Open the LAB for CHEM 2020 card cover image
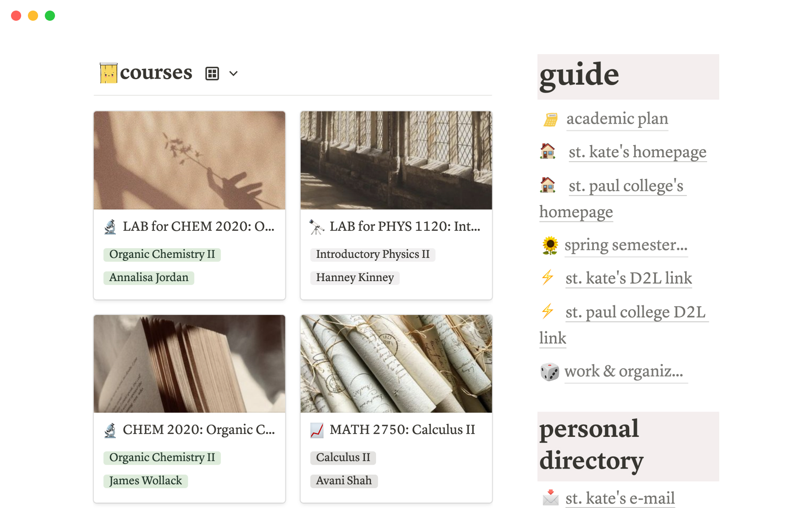 [x=189, y=160]
